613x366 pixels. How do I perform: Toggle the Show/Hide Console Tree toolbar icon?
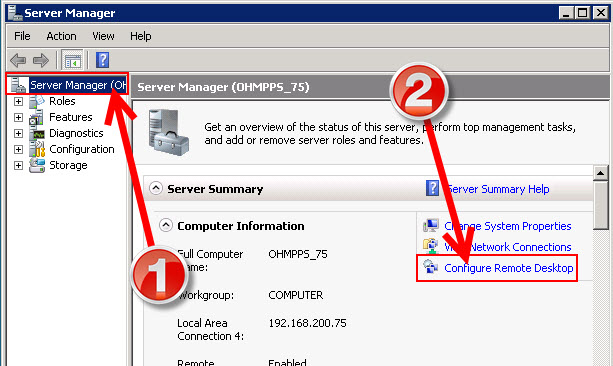(73, 61)
